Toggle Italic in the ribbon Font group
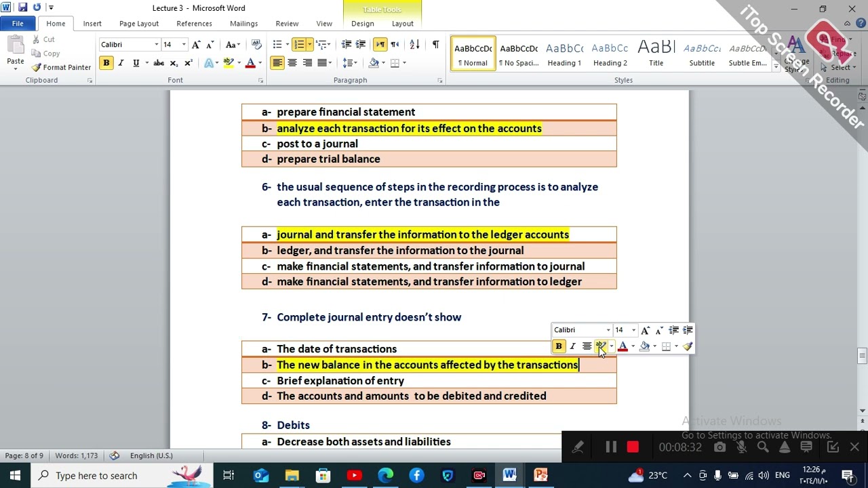Image resolution: width=868 pixels, height=488 pixels. pos(121,63)
